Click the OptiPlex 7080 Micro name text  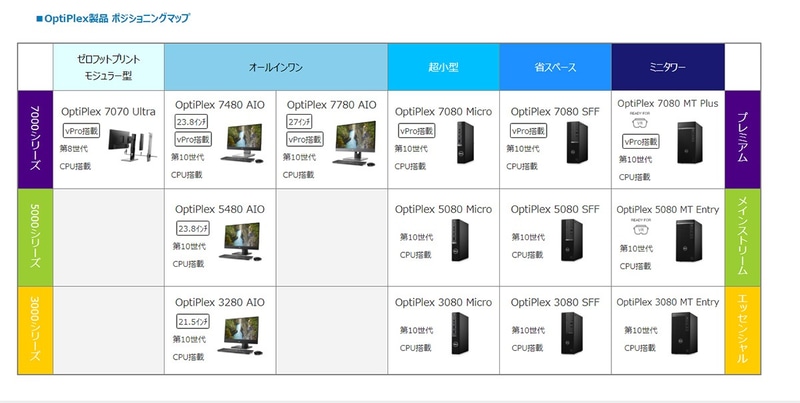(443, 112)
